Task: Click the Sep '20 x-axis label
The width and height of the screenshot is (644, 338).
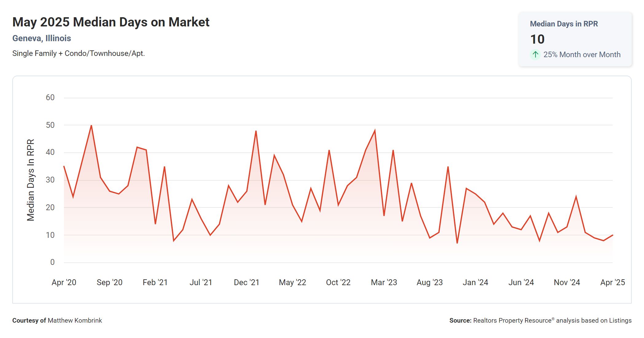Action: (109, 282)
